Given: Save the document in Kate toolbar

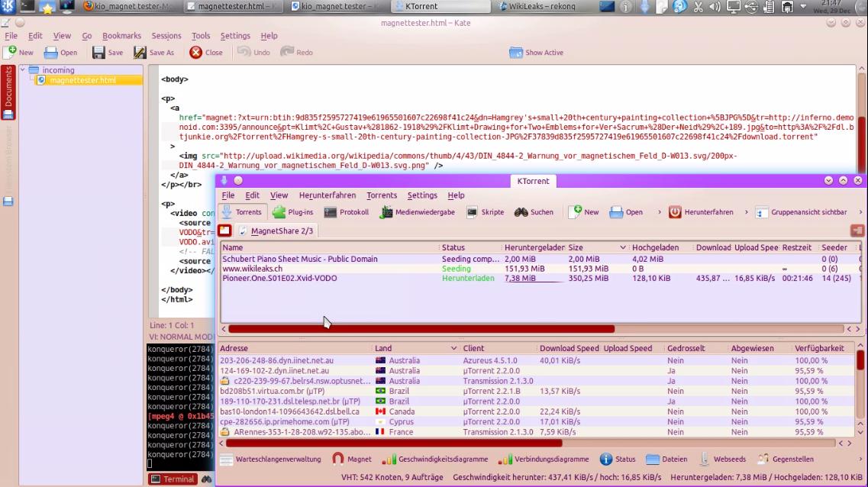Looking at the screenshot, I should (x=108, y=53).
